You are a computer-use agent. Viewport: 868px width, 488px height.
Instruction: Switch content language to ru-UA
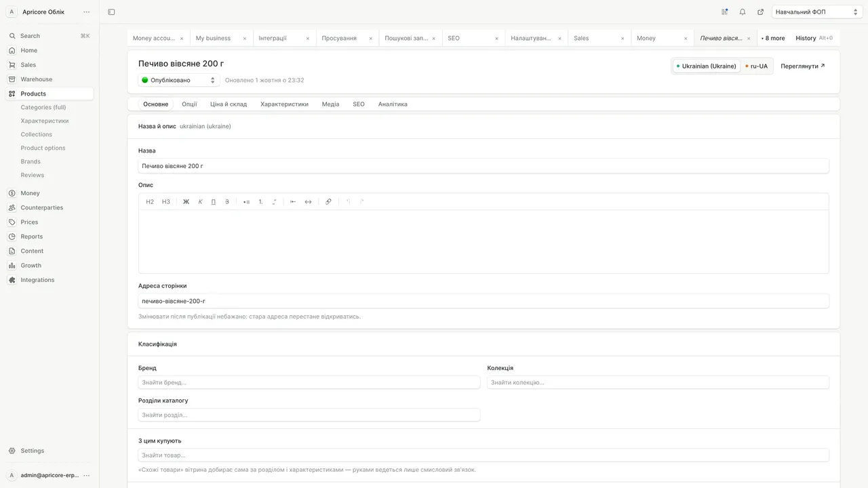pos(756,66)
